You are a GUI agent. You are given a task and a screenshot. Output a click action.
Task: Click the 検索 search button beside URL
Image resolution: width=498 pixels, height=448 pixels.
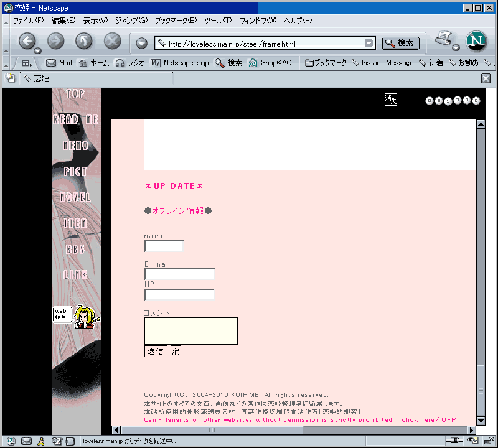pos(400,43)
